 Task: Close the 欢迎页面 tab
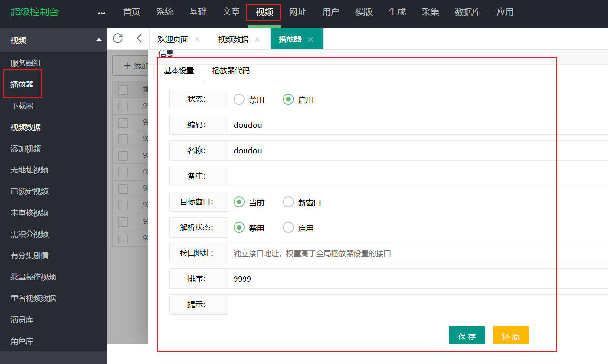[x=197, y=39]
